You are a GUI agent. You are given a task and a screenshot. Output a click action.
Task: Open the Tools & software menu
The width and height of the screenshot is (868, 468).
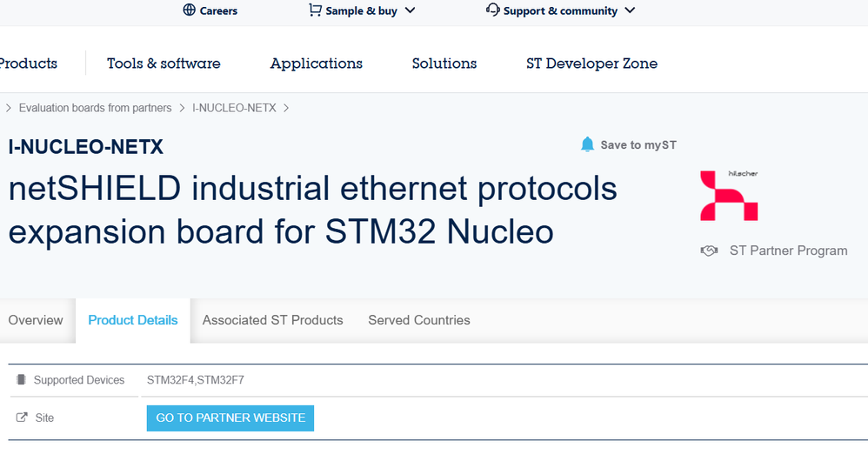pos(164,64)
